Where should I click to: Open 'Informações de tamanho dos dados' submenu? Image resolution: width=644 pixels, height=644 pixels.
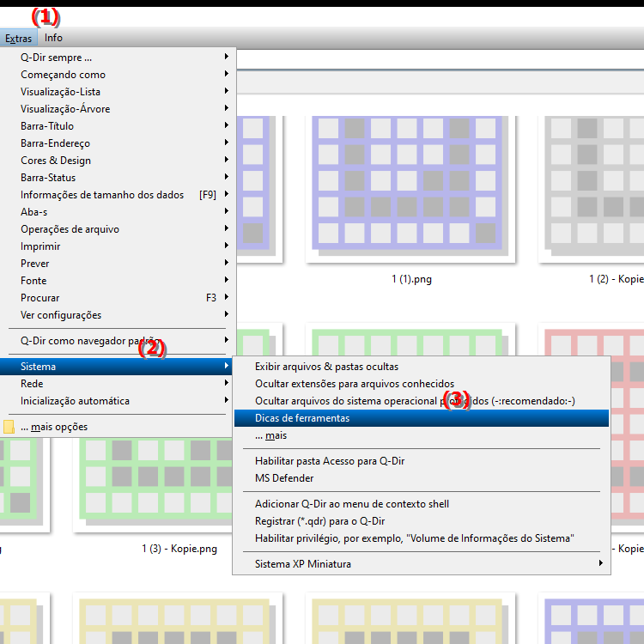118,195
